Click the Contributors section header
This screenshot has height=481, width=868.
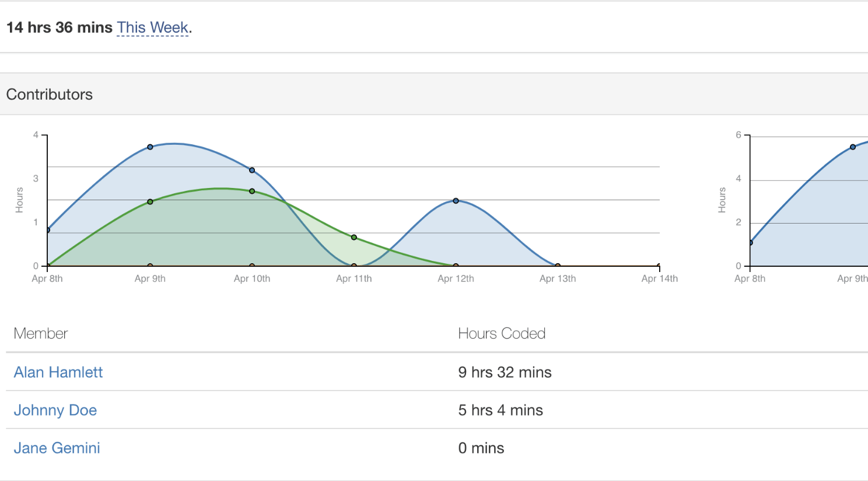click(x=50, y=94)
